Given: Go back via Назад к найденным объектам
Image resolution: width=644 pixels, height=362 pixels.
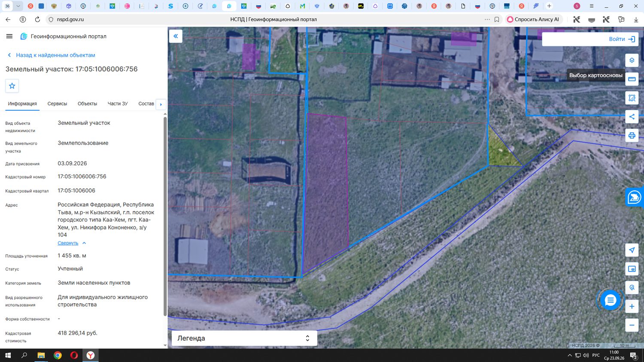Looking at the screenshot, I should [x=52, y=55].
